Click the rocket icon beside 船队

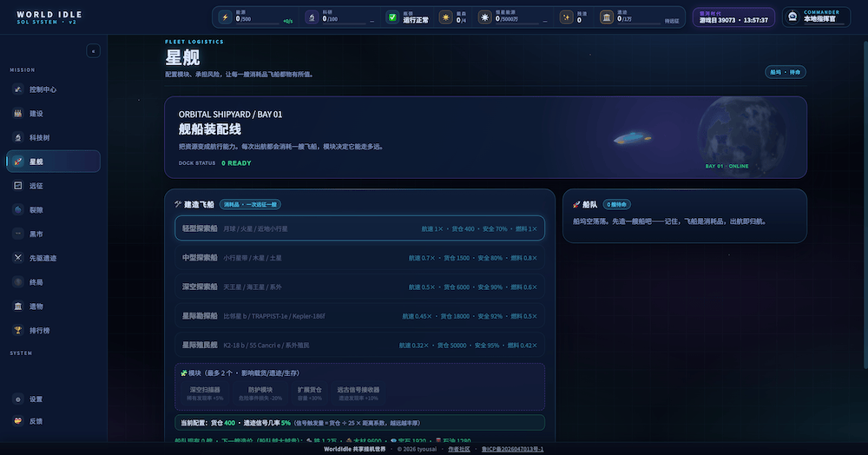[x=576, y=204]
